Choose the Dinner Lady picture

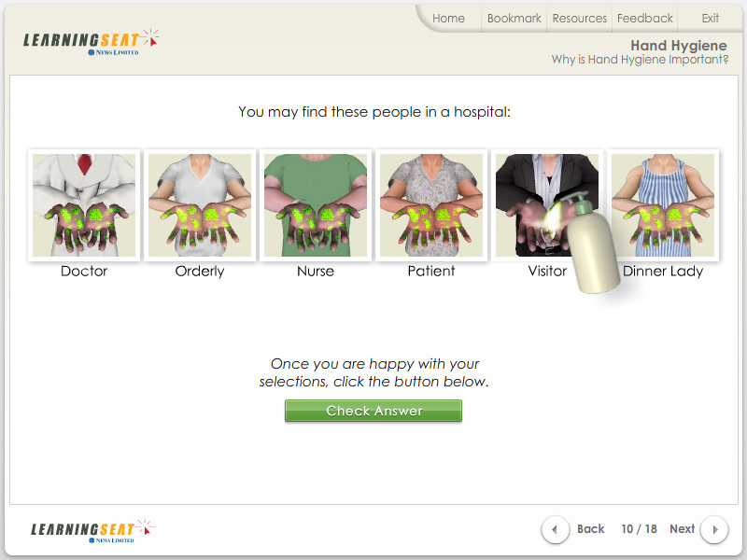(663, 205)
